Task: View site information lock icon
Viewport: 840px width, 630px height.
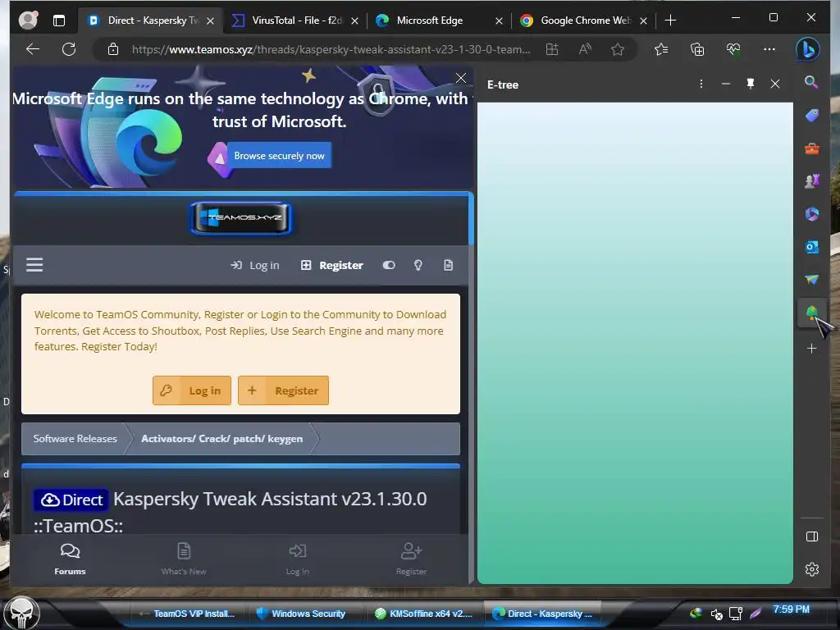Action: click(113, 49)
